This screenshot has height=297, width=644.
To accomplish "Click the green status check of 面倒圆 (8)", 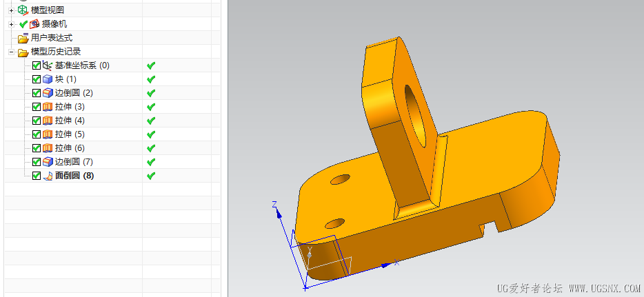I will pyautogui.click(x=151, y=176).
